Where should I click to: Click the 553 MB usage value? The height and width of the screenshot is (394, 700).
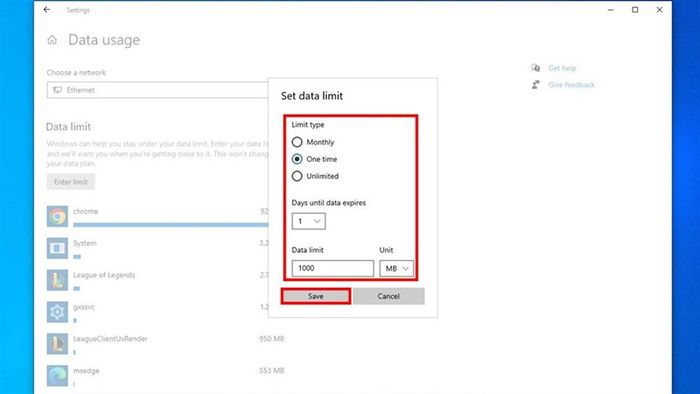click(271, 370)
